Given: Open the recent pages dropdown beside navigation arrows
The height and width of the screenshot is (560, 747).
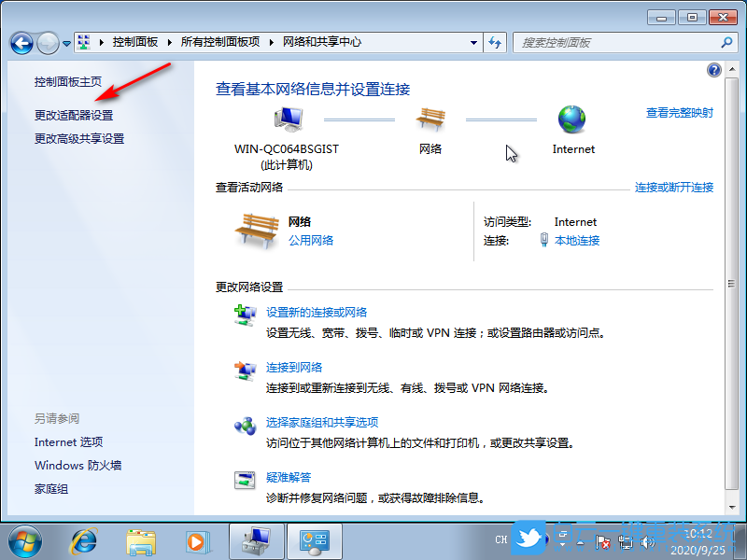Looking at the screenshot, I should [x=65, y=42].
